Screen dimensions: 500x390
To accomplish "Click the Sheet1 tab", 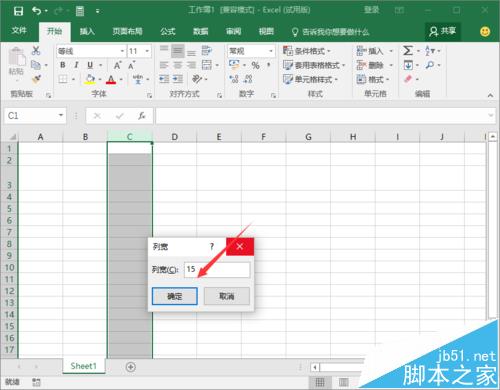I will (x=84, y=366).
